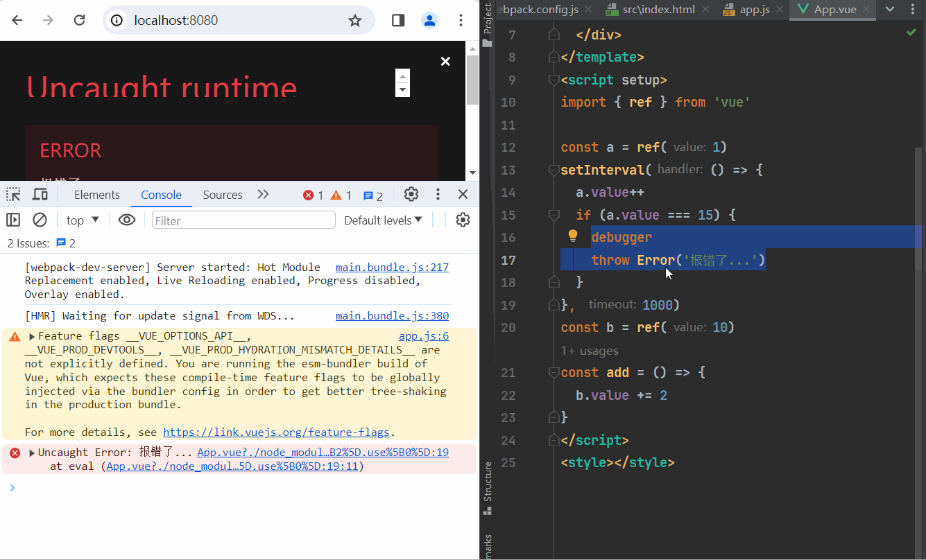This screenshot has width=926, height=560.
Task: Reload the localhost page
Action: (x=79, y=20)
